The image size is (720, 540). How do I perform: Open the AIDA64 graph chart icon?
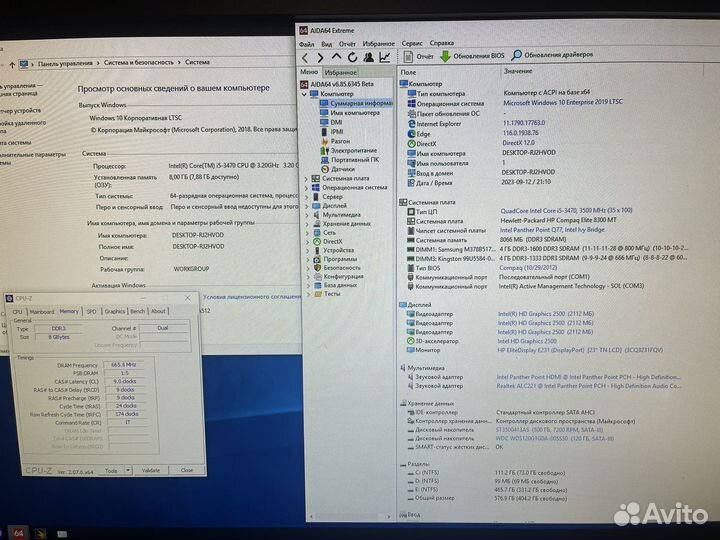click(384, 57)
